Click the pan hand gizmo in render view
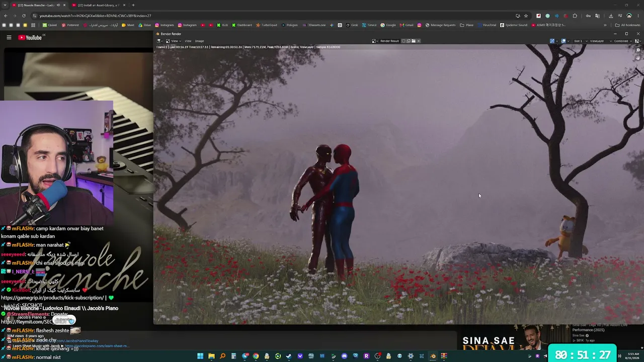644x362 pixels. point(638,58)
